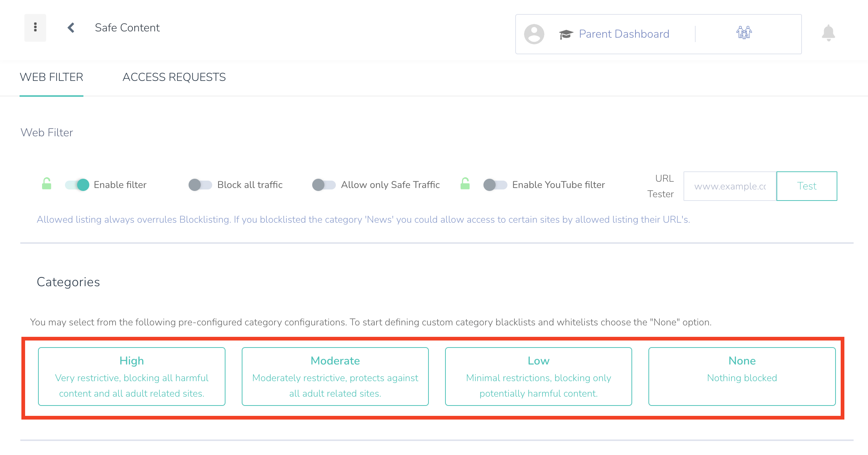
Task: Switch on Enable YouTube filter
Action: 495,185
